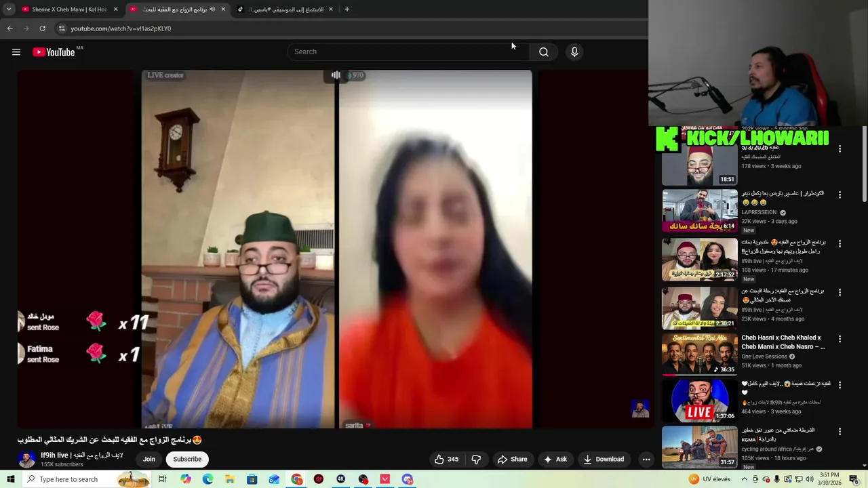This screenshot has height=488, width=868.
Task: Click the Share button
Action: coord(512,460)
